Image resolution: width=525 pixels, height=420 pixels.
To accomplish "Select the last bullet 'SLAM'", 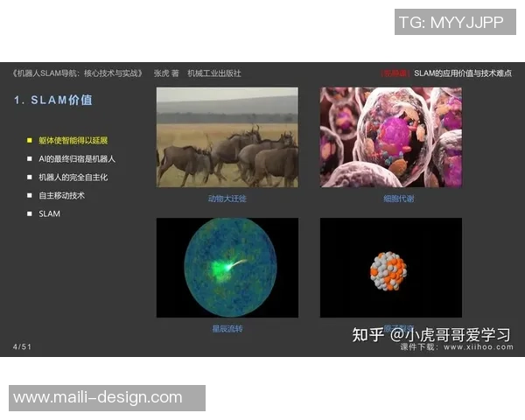I will pyautogui.click(x=49, y=213).
